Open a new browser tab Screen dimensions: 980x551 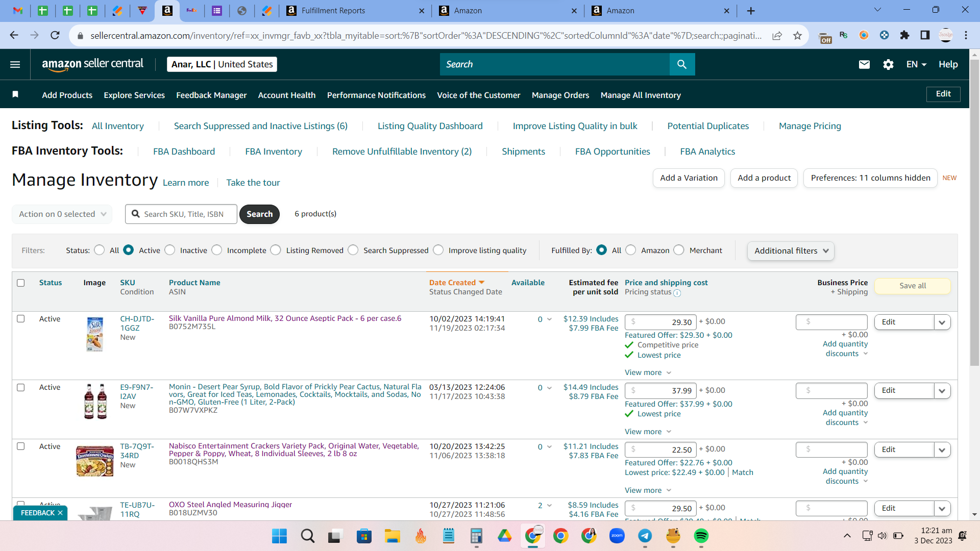[751, 11]
